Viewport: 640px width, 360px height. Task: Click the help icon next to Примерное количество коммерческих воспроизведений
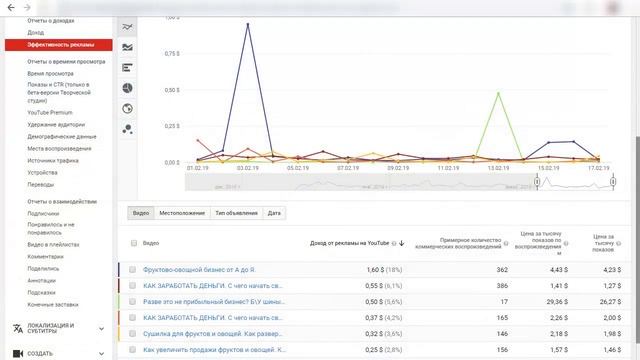506,243
